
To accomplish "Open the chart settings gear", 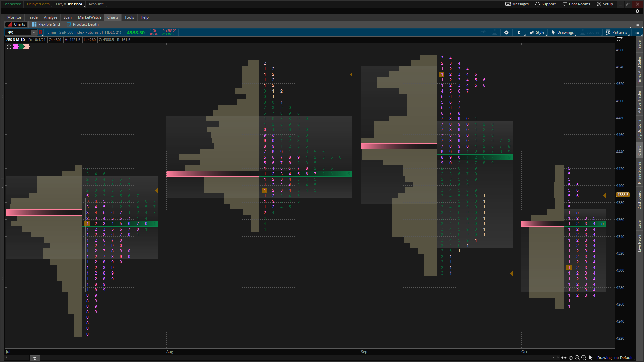I will (x=506, y=33).
